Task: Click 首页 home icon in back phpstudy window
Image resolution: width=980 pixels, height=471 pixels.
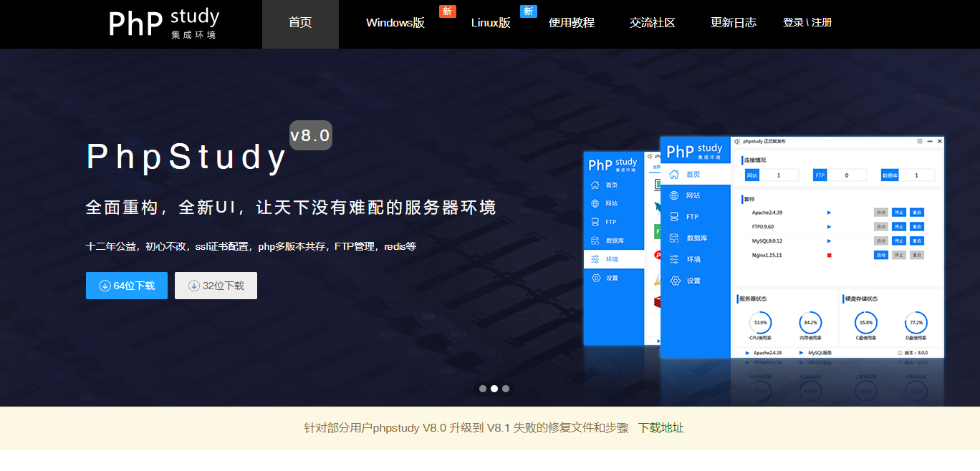Action: 595,185
